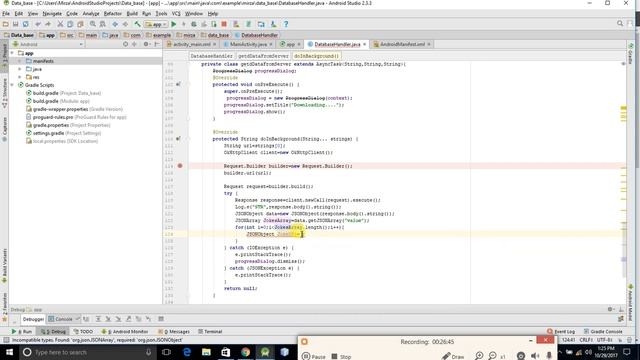
Task: Click the Redo arrow icon
Action: (x=48, y=24)
